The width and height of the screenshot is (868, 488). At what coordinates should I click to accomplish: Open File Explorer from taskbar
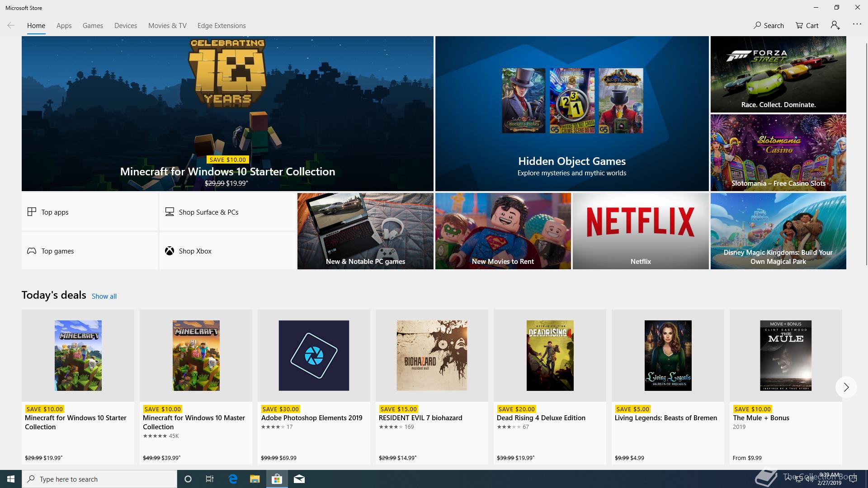point(255,479)
